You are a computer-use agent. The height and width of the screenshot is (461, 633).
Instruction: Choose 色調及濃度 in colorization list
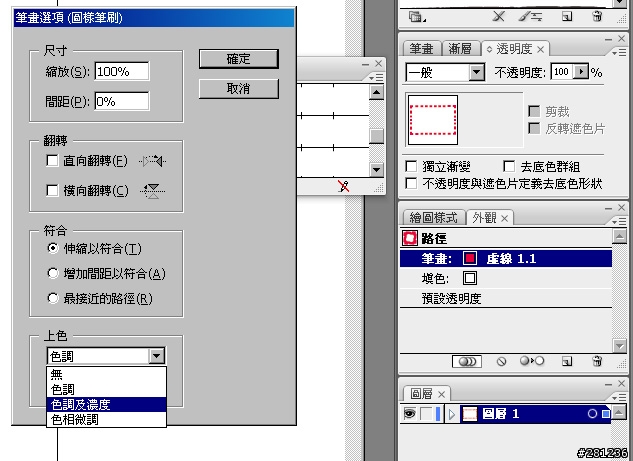107,404
